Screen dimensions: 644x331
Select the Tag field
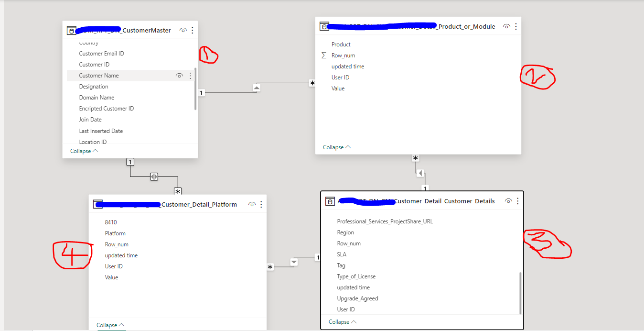[341, 265]
